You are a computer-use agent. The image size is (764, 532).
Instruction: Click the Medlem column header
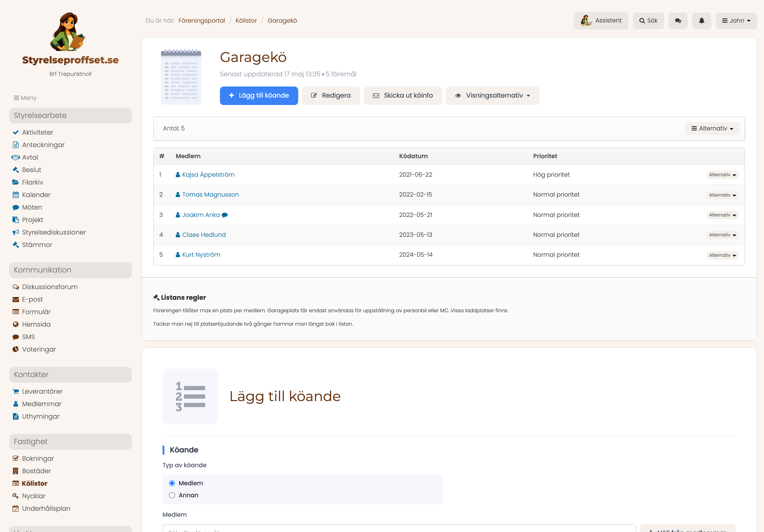click(188, 156)
